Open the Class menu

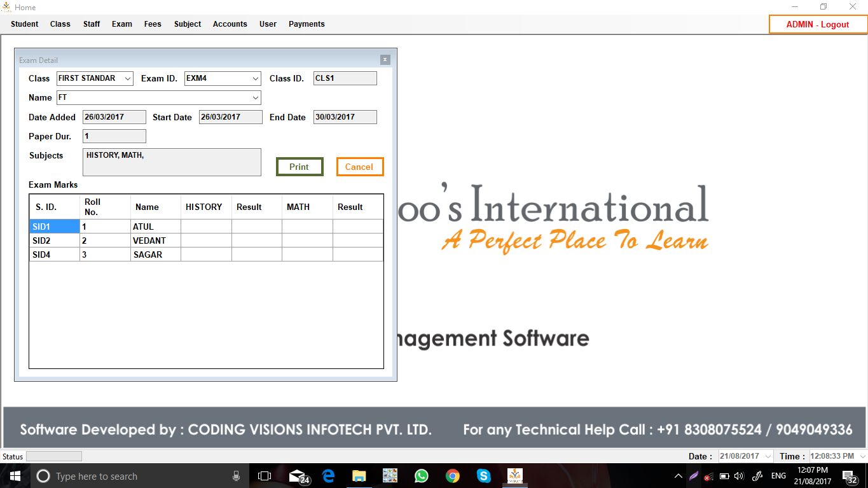pyautogui.click(x=60, y=24)
